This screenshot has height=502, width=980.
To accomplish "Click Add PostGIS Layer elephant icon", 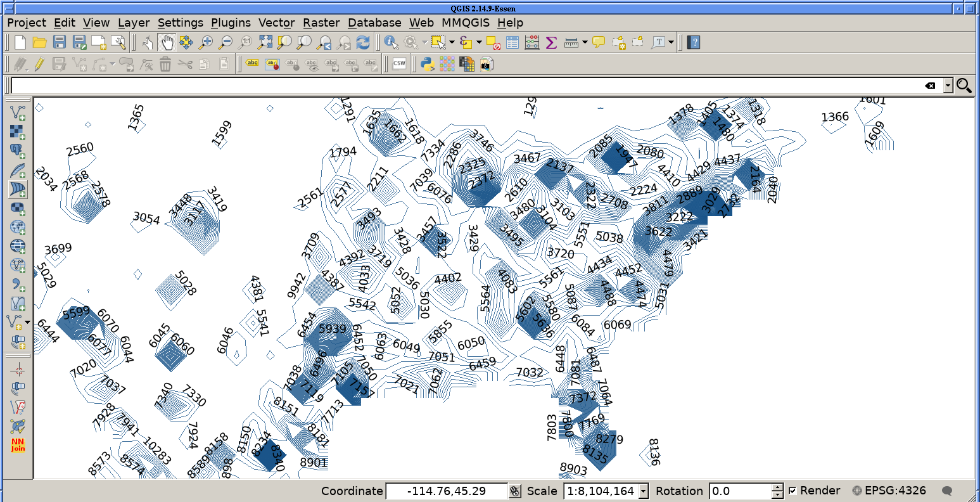I will (x=18, y=151).
